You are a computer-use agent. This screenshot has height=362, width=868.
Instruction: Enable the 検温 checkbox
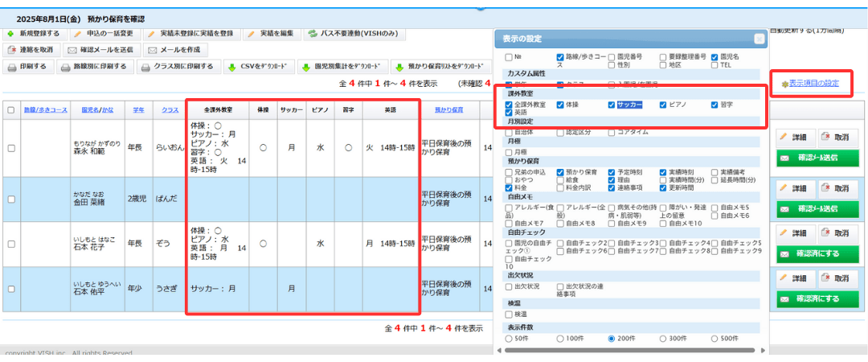click(508, 315)
